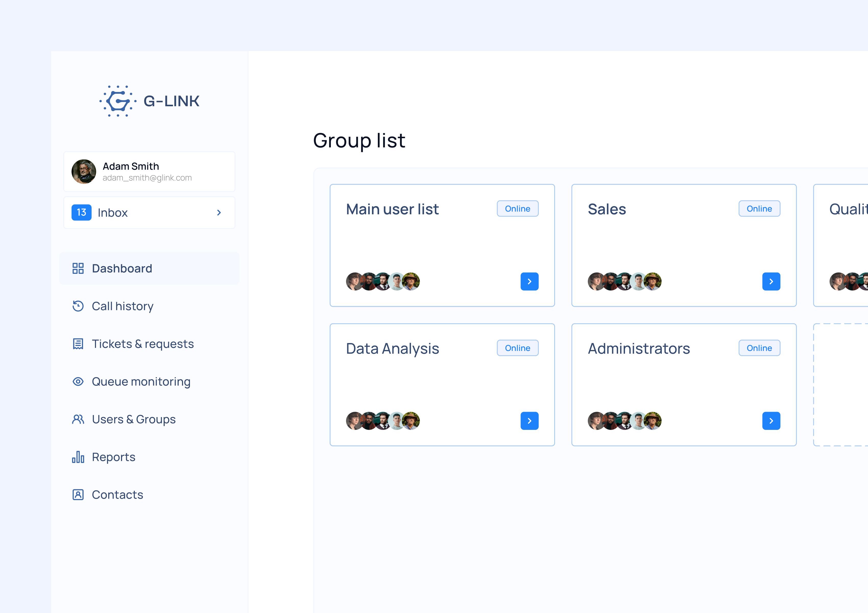The image size is (868, 613).
Task: Open the Sales group arrow button
Action: 771,281
